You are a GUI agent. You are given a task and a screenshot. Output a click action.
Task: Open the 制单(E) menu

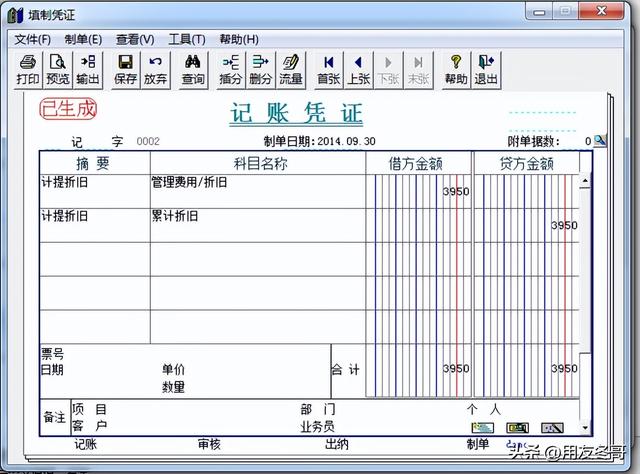pos(83,40)
